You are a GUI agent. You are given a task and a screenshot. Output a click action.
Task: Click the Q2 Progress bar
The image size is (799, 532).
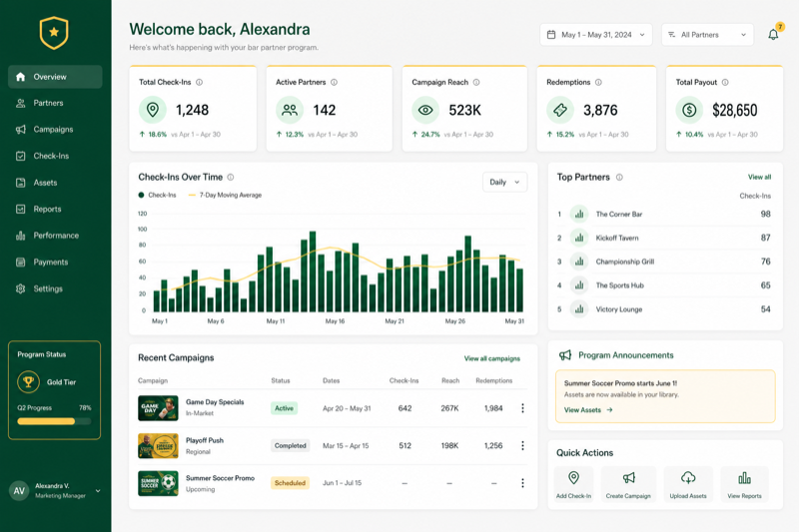54,421
